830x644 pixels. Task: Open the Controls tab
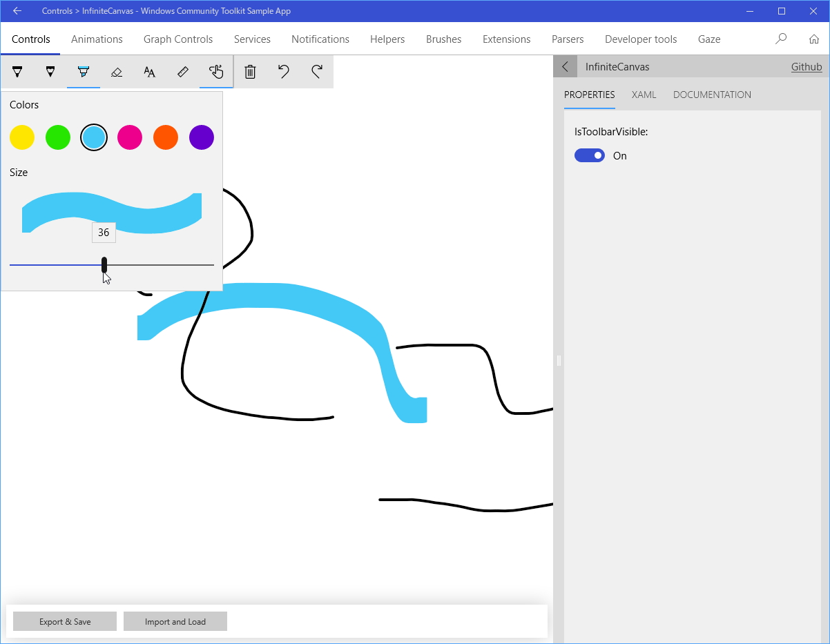pos(31,39)
